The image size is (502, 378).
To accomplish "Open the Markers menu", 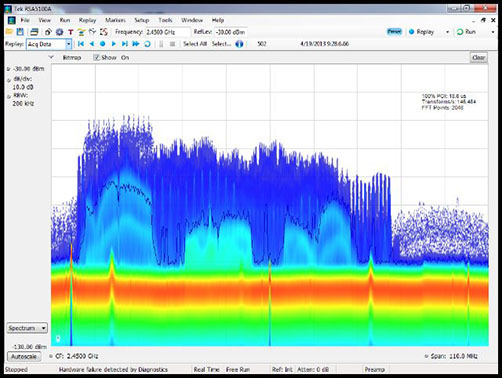I will 115,20.
